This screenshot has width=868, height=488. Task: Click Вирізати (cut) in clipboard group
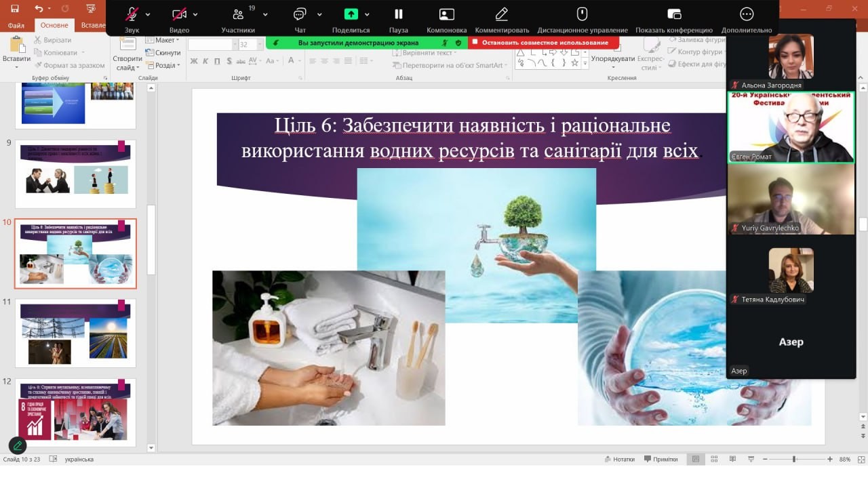54,40
